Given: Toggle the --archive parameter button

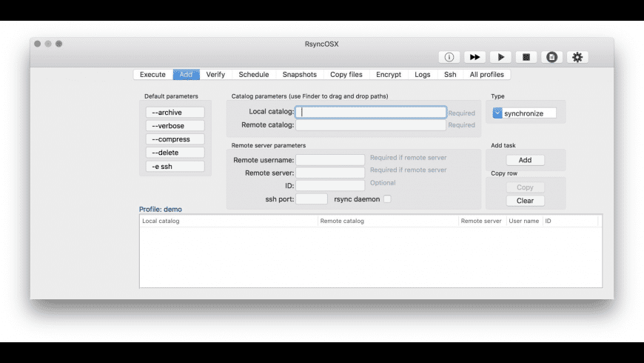Looking at the screenshot, I should [175, 112].
